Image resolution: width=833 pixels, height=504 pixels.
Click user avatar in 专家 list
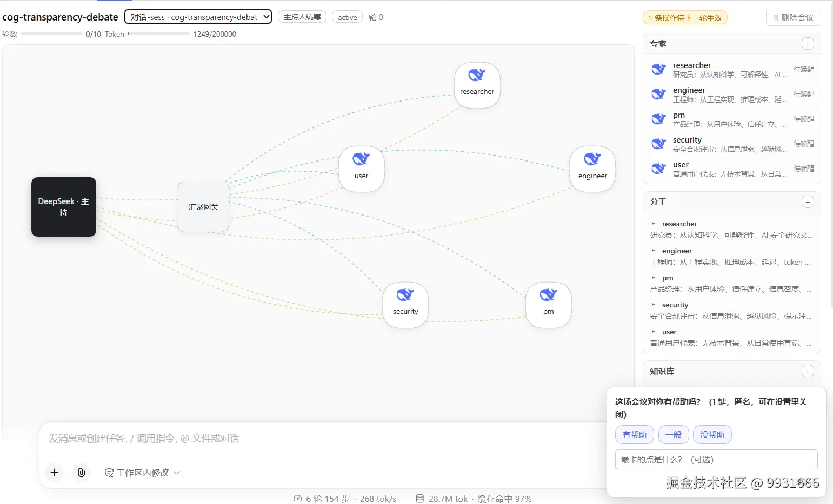click(x=658, y=169)
